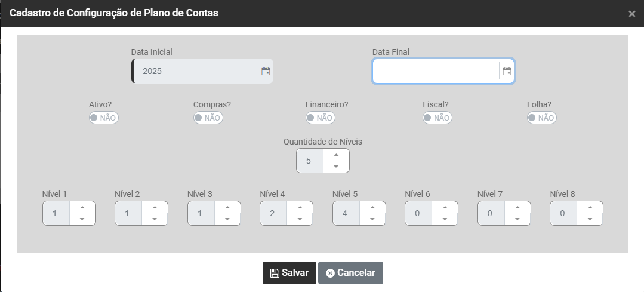644x292 pixels.
Task: Raise Nível 5 value with up arrow
Action: pos(372,207)
